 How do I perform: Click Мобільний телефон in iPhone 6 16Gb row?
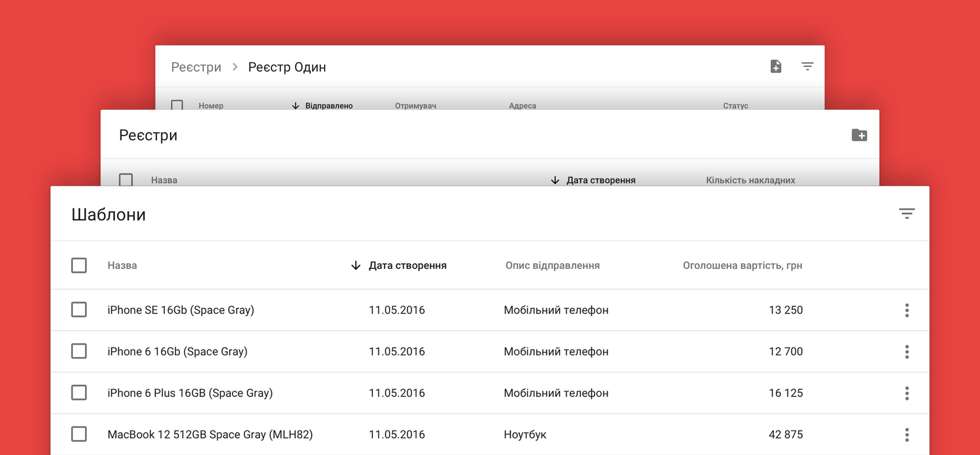[x=556, y=351]
